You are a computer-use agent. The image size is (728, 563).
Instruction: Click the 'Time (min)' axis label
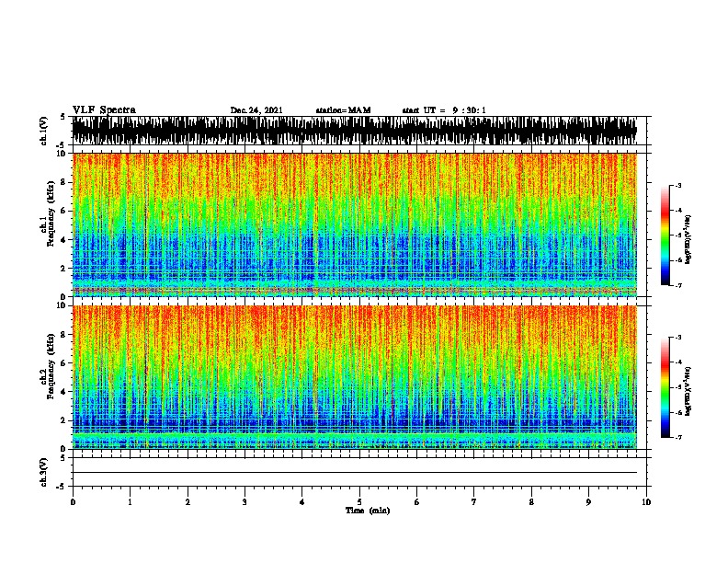(x=368, y=511)
